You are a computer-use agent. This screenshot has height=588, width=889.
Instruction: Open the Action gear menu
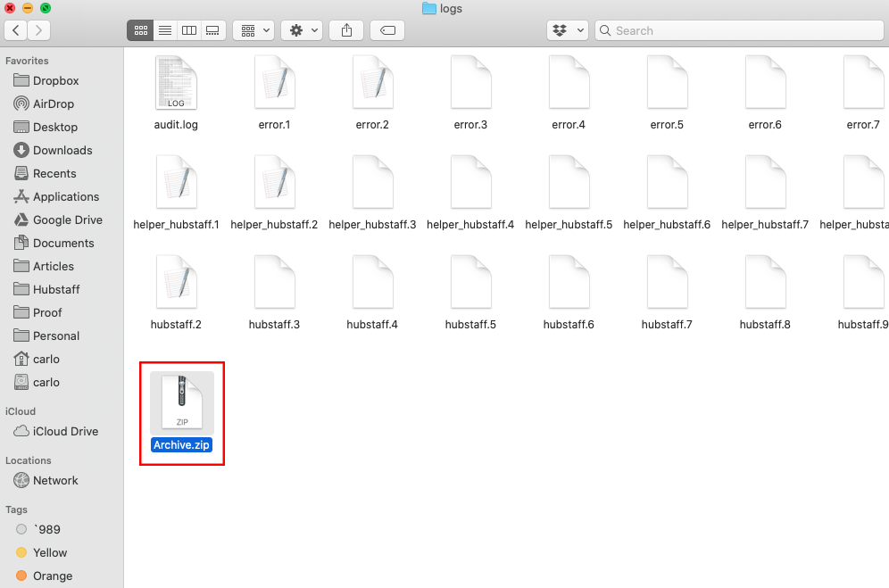[303, 30]
